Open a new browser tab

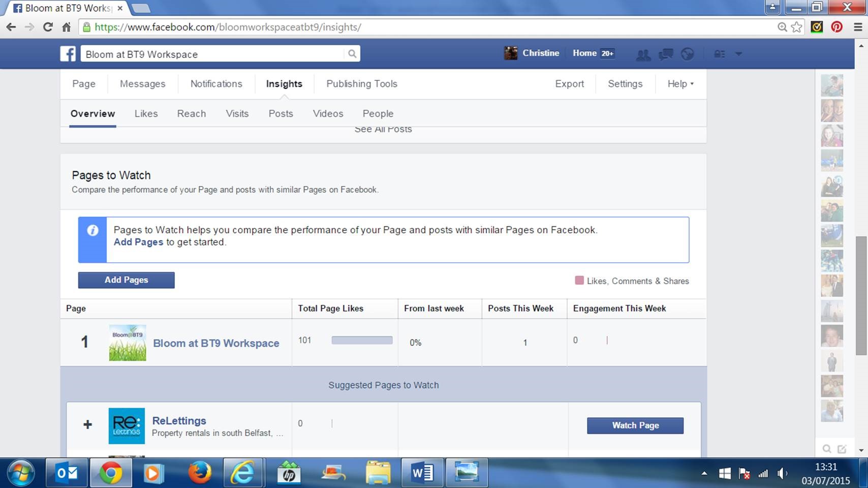click(141, 8)
